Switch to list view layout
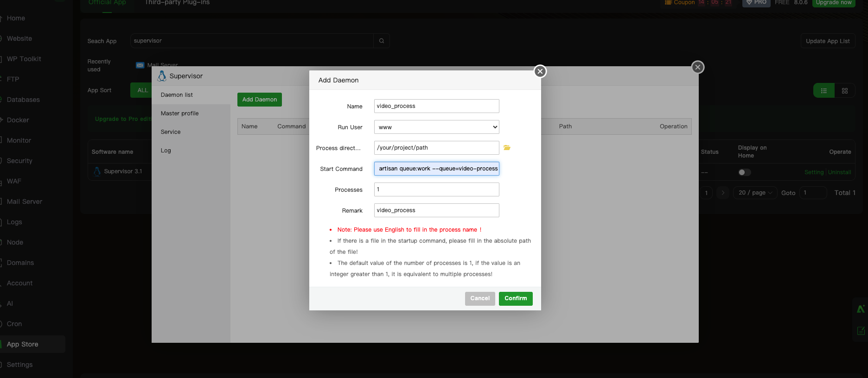This screenshot has width=868, height=378. pyautogui.click(x=824, y=91)
